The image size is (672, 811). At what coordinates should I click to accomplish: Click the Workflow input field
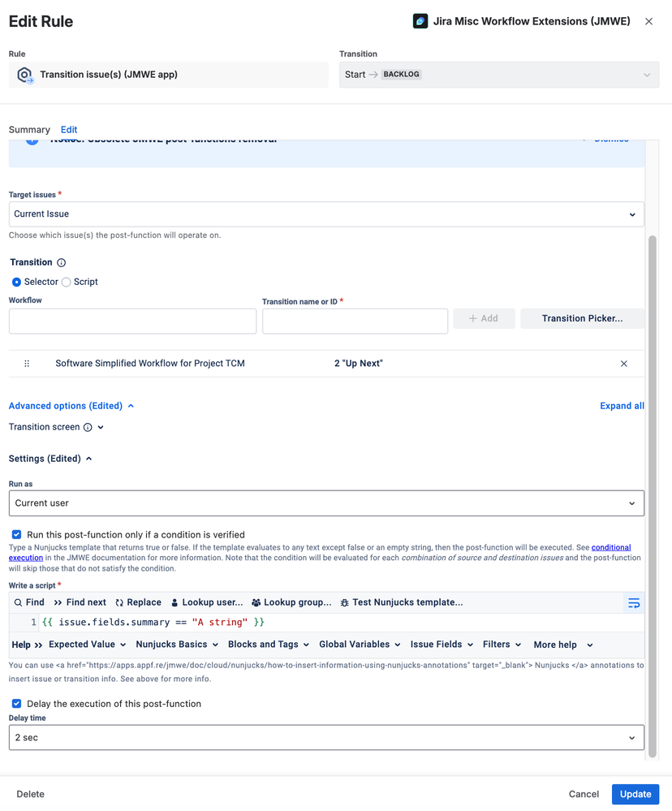point(132,321)
